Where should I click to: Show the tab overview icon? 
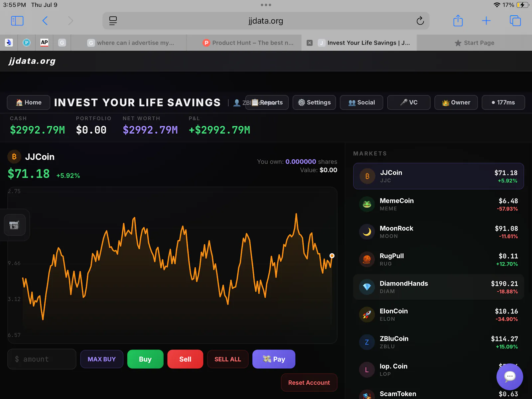click(515, 21)
